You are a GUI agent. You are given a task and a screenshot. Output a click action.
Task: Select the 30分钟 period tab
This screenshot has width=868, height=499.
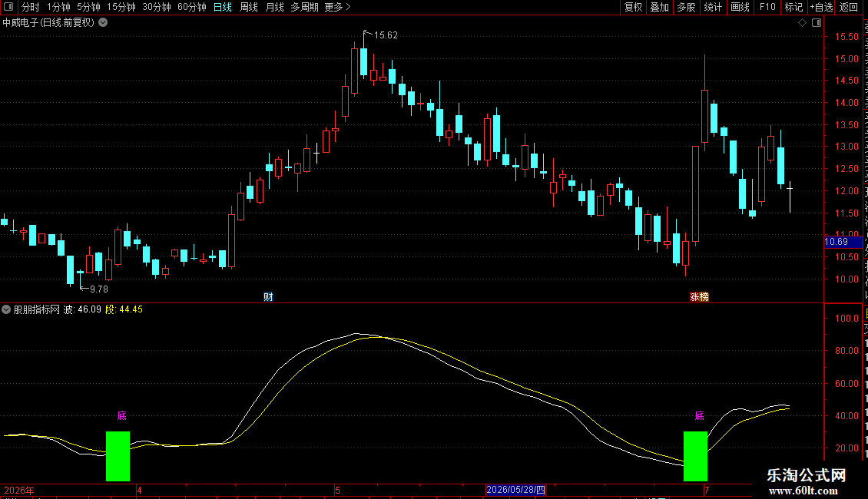157,7
